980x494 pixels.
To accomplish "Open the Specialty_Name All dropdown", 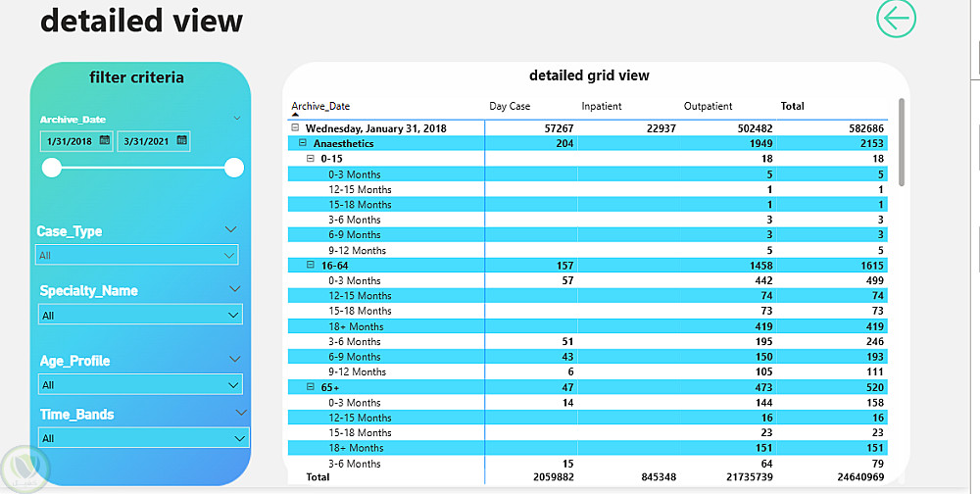I will click(140, 316).
